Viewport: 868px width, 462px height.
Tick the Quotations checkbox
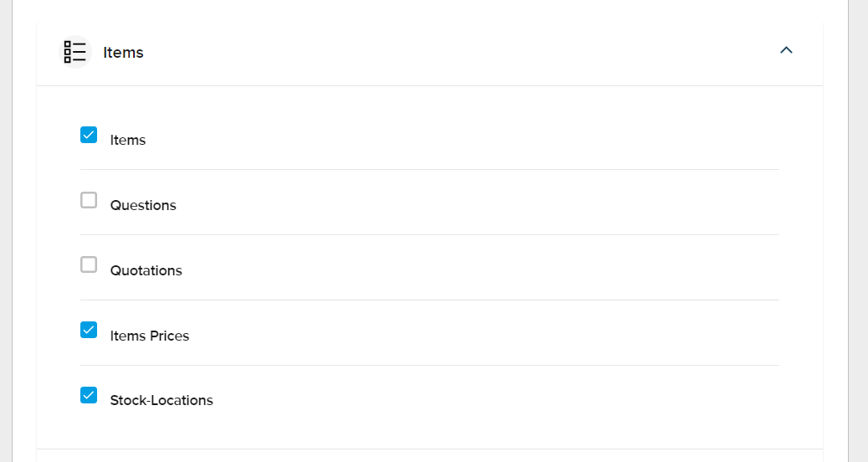(x=89, y=265)
